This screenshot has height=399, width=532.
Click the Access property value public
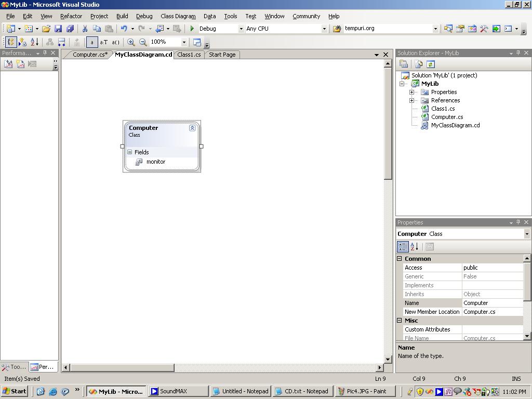[493, 268]
